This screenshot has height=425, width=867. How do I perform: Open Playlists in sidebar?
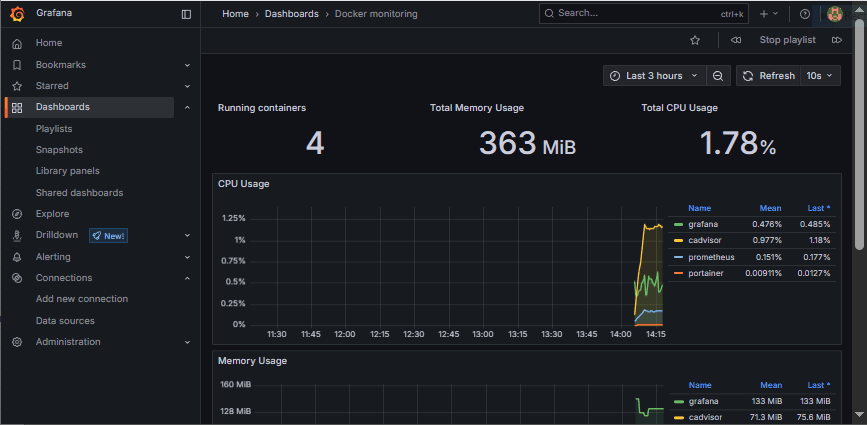pos(54,129)
